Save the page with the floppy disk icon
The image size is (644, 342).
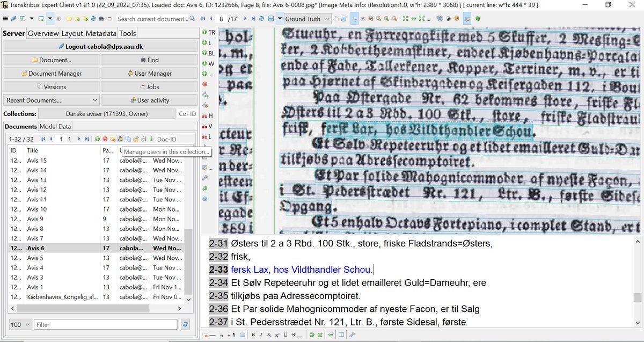[271, 19]
